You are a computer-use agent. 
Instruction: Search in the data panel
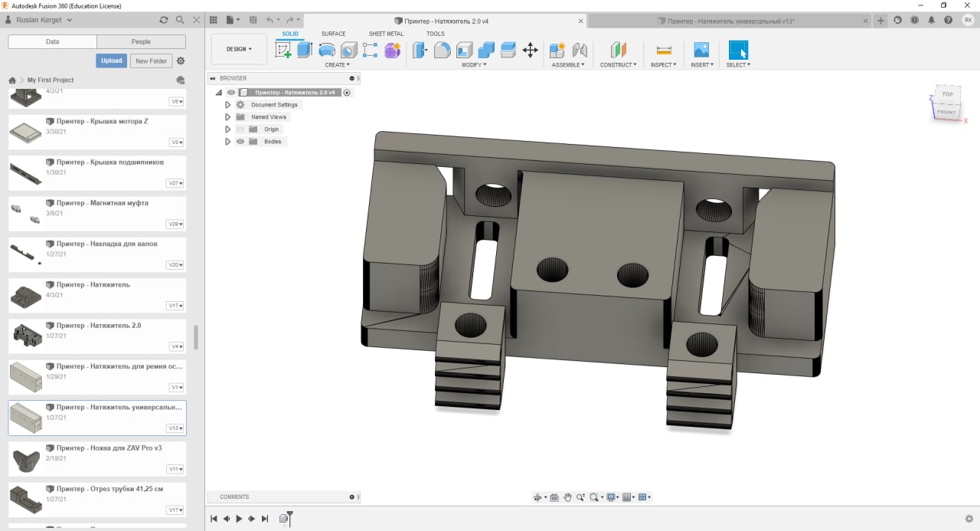click(x=180, y=20)
